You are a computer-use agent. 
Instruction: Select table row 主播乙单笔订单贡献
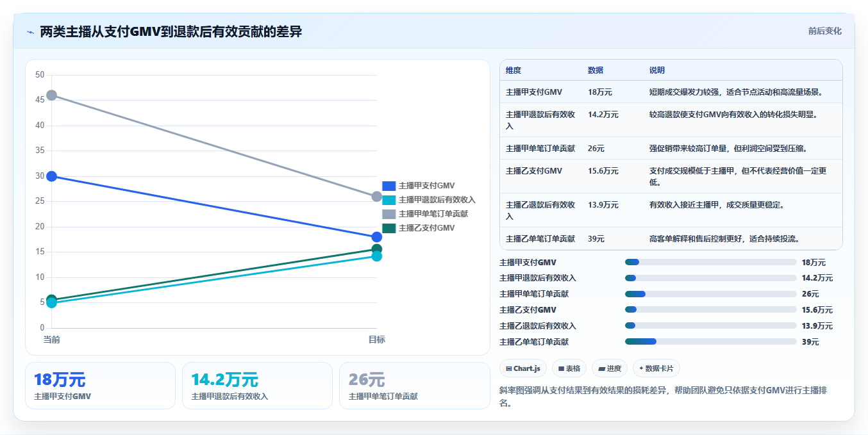click(x=671, y=238)
